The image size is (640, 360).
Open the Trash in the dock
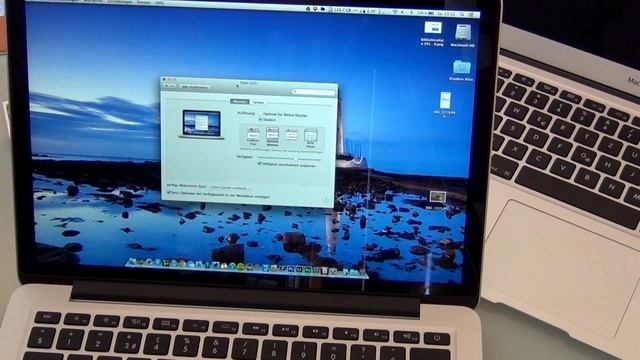pyautogui.click(x=362, y=272)
